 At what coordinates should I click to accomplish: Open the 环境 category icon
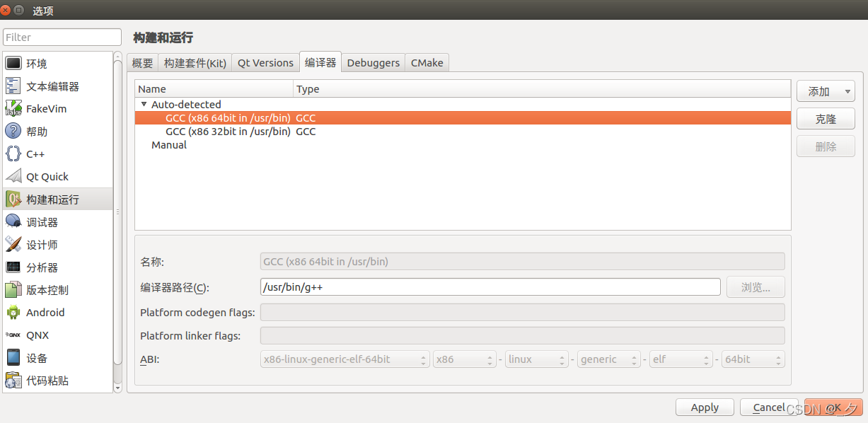[13, 64]
